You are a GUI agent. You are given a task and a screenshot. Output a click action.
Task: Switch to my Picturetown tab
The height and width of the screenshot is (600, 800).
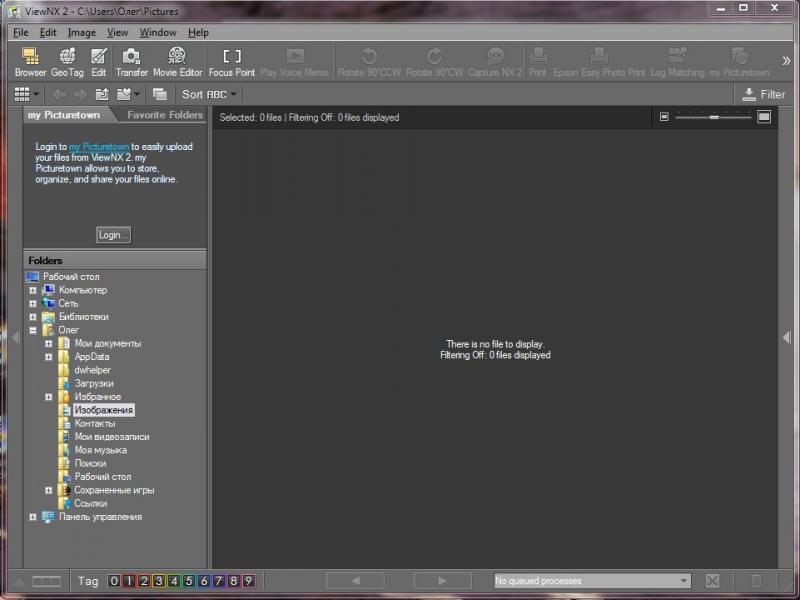point(64,115)
